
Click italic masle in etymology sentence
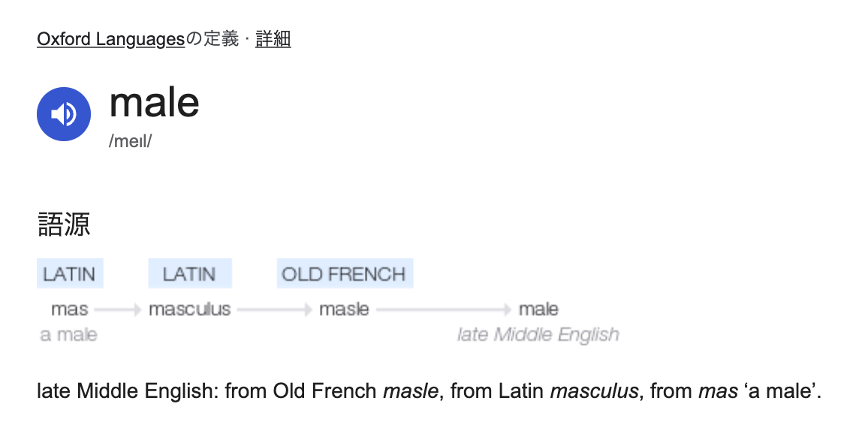411,392
